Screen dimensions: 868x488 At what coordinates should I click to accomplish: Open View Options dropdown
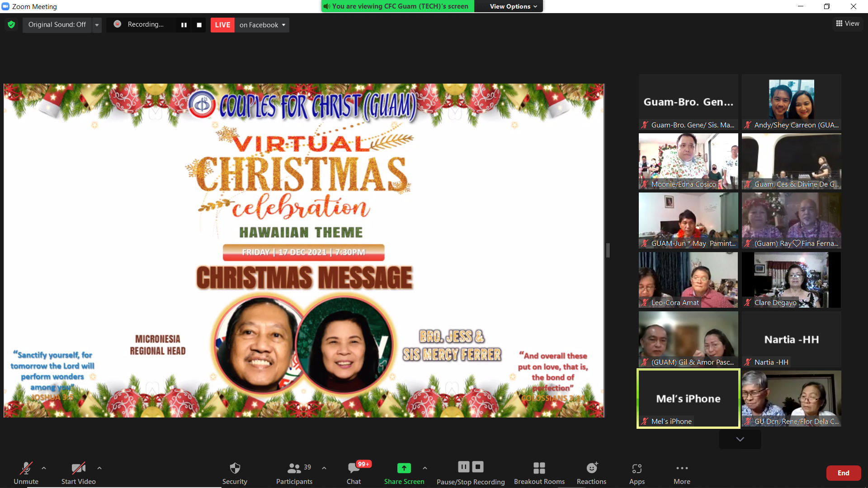coord(513,6)
